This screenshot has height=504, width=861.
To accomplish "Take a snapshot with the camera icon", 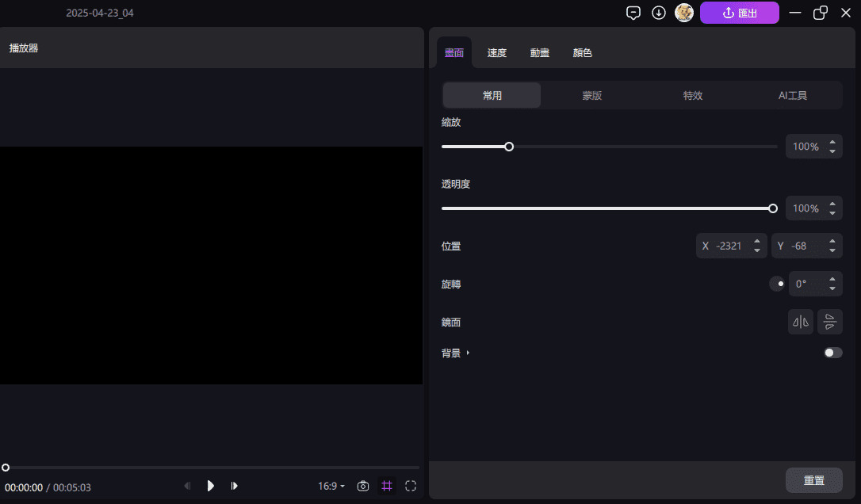I will pyautogui.click(x=363, y=486).
